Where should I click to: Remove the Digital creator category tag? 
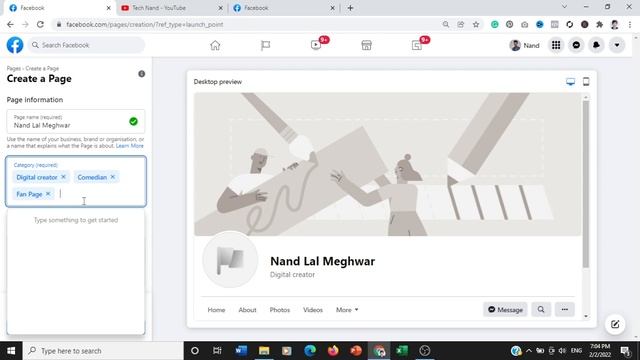(63, 177)
